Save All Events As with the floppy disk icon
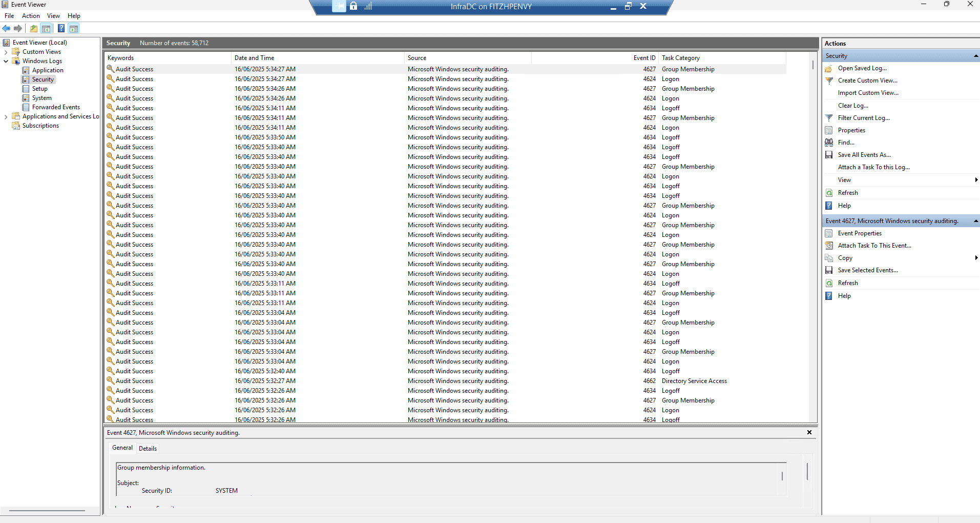The image size is (980, 523). click(830, 154)
